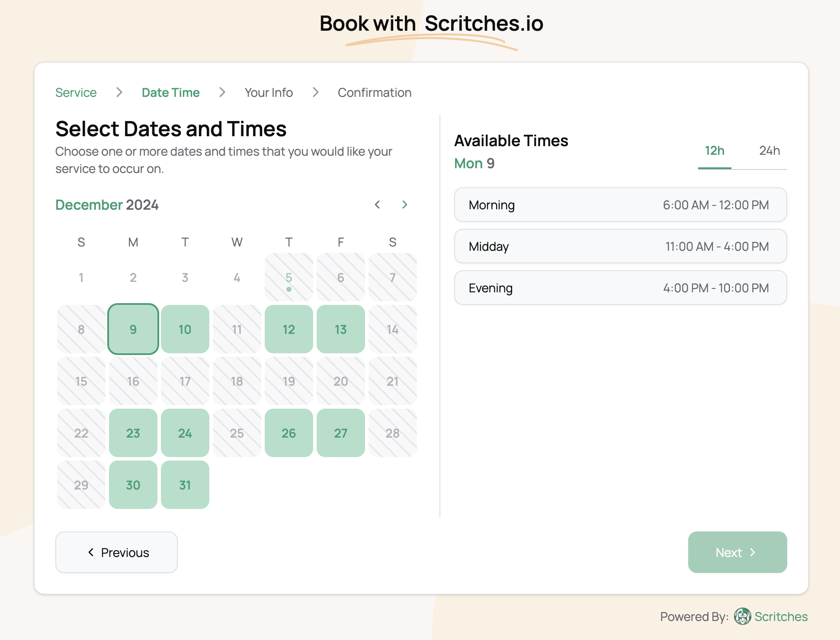This screenshot has width=840, height=640.
Task: Open Scritches logo in footer
Action: 742,616
